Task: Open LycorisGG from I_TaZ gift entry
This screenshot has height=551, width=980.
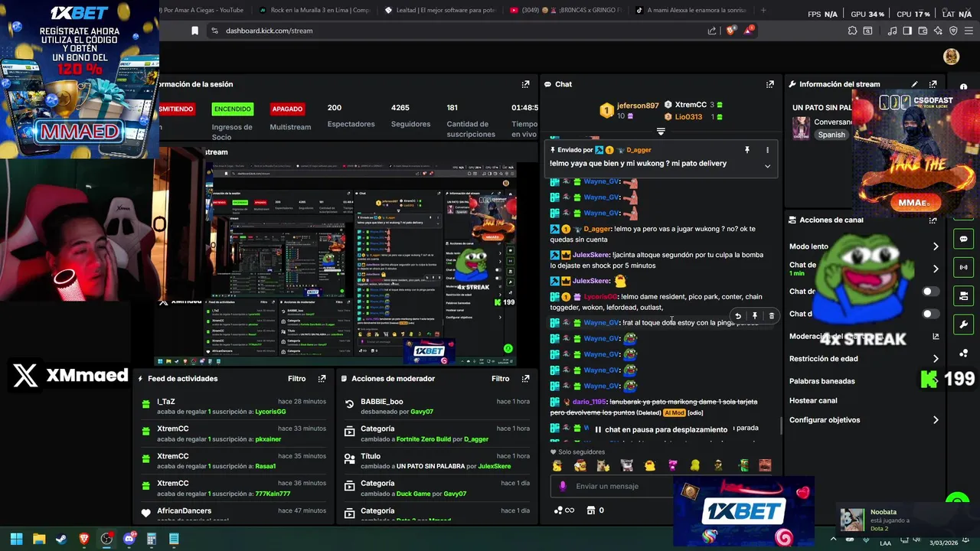Action: [270, 412]
